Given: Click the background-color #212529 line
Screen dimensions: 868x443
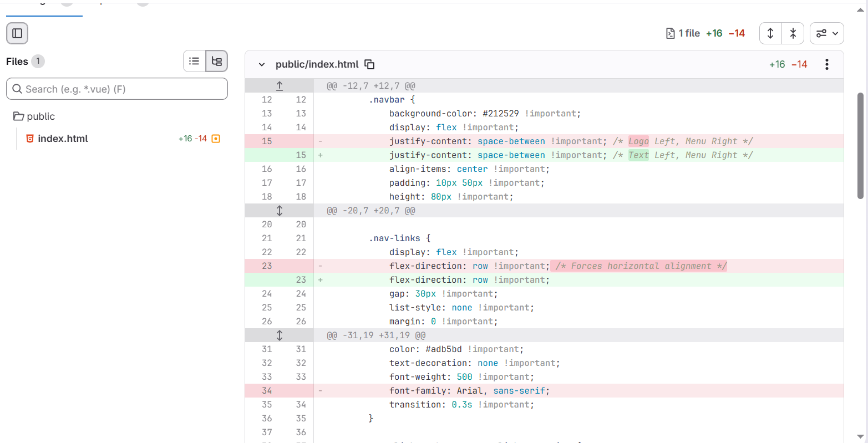Looking at the screenshot, I should click(544, 114).
